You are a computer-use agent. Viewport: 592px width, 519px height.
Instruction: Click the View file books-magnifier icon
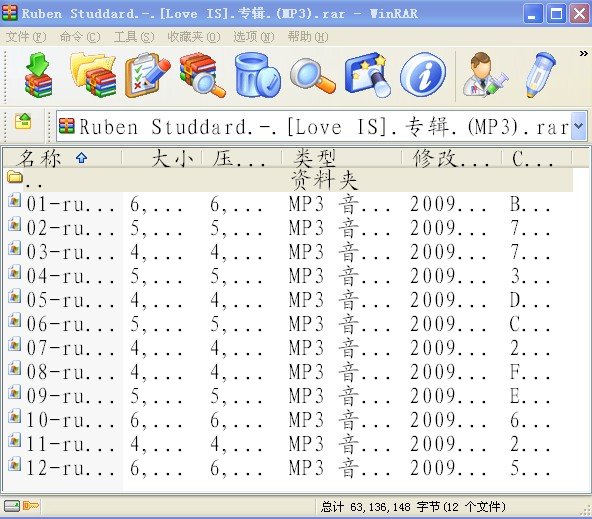(x=202, y=75)
